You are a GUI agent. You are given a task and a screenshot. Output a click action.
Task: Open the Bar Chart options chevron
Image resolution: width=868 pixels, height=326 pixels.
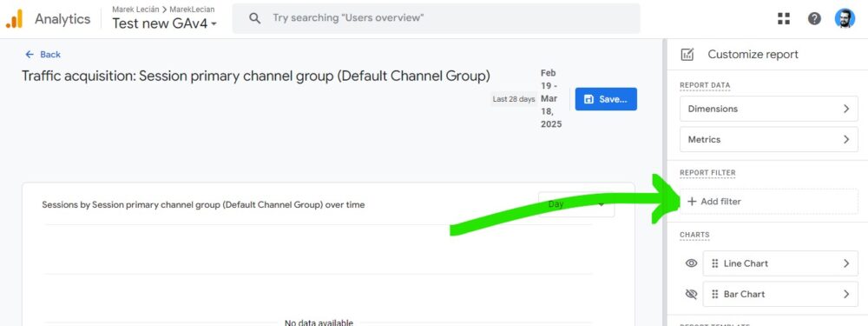845,295
